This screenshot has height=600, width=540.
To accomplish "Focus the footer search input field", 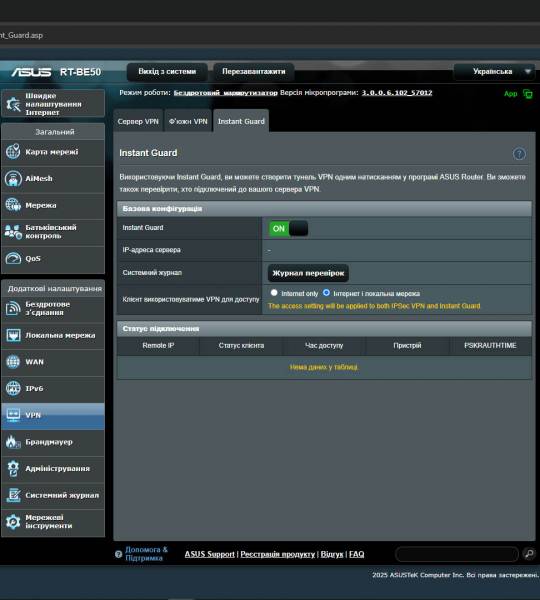I will click(457, 554).
